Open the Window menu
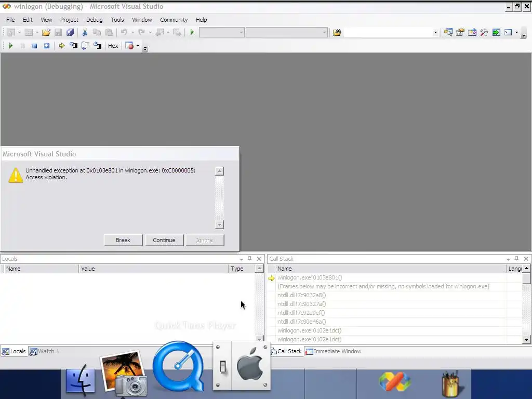Viewport: 532px width, 399px height. tap(142, 20)
